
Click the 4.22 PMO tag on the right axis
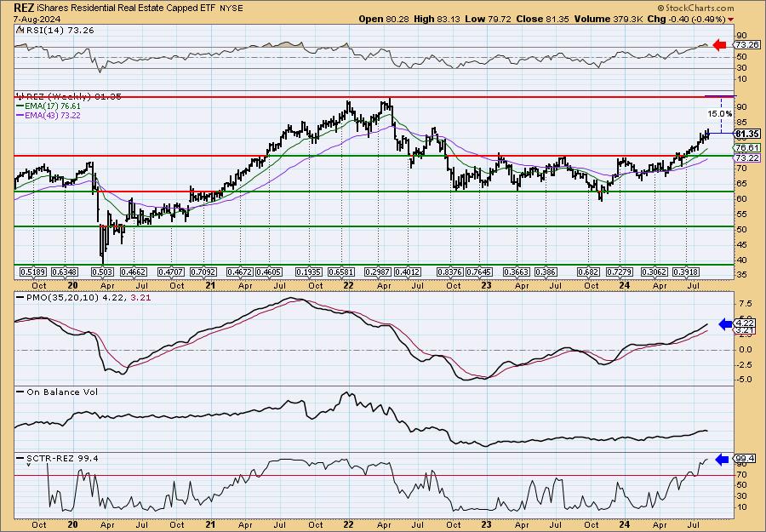coord(746,323)
